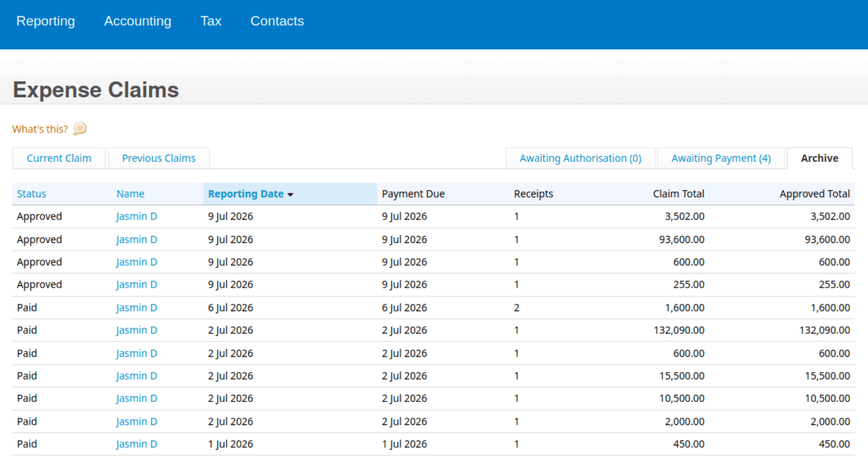
Task: Click the 255.00 approved total cell
Action: (834, 285)
